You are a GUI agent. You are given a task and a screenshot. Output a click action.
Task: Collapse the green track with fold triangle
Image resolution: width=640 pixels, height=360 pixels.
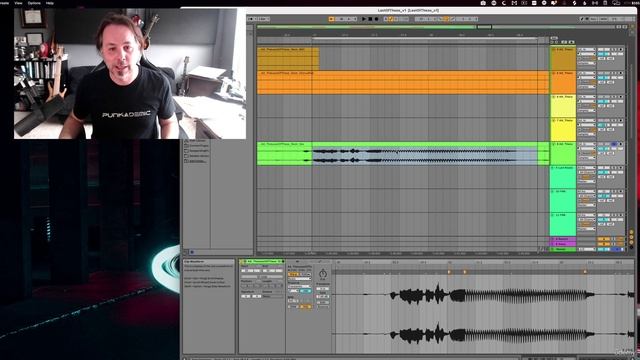tap(553, 144)
